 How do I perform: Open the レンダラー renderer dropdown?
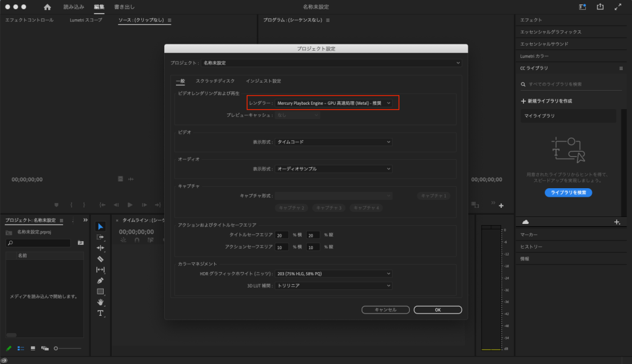click(333, 103)
